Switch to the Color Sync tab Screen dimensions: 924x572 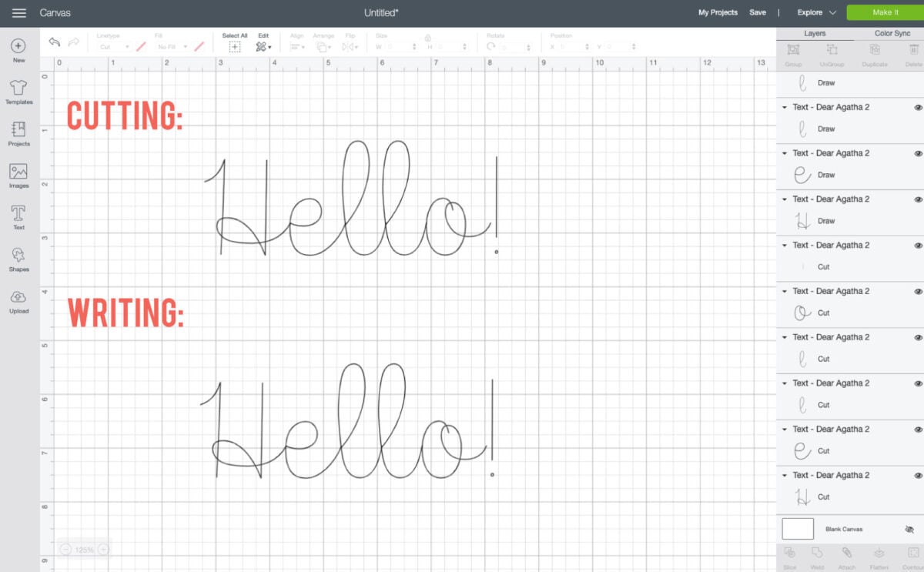click(x=892, y=34)
